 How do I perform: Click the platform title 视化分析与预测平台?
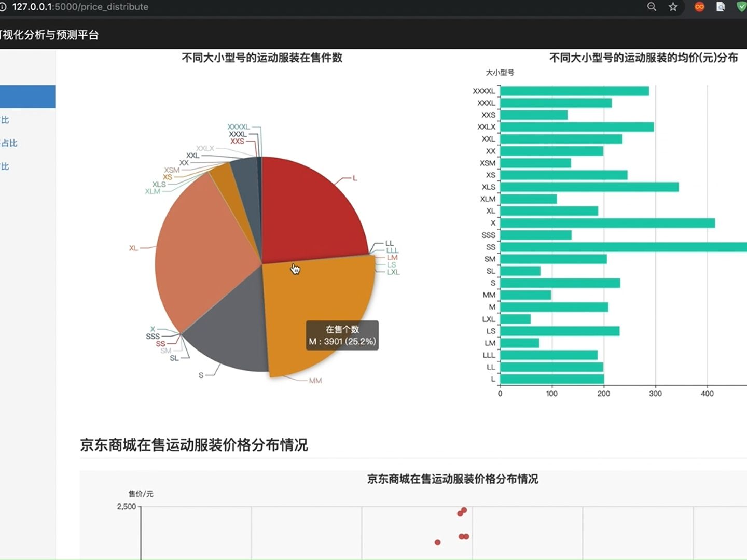tap(49, 35)
